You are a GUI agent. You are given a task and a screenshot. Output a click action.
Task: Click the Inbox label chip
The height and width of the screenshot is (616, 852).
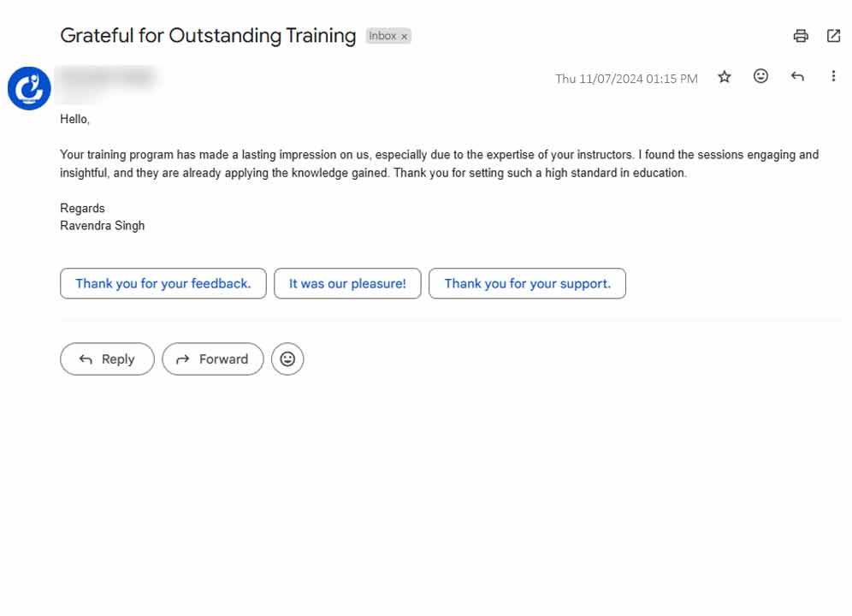(382, 36)
